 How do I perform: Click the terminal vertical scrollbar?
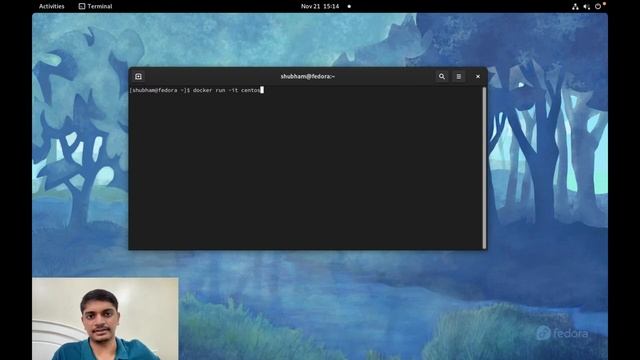point(484,167)
